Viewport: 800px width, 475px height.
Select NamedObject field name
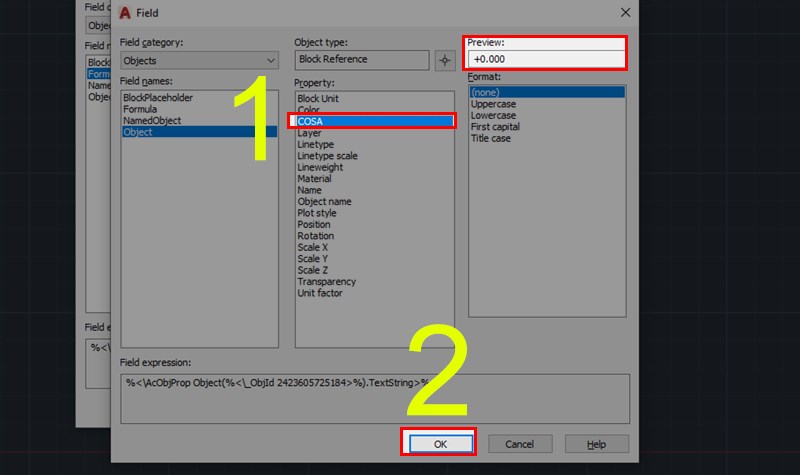152,120
